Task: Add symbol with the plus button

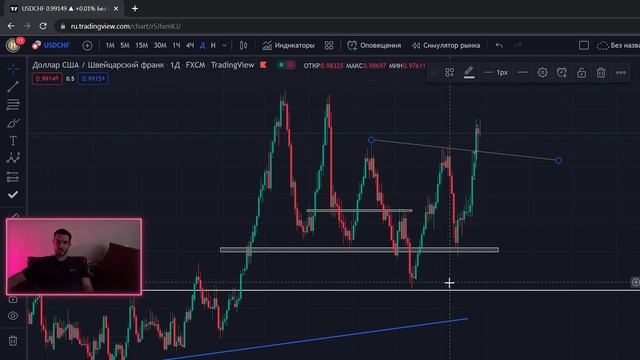Action: pos(87,46)
